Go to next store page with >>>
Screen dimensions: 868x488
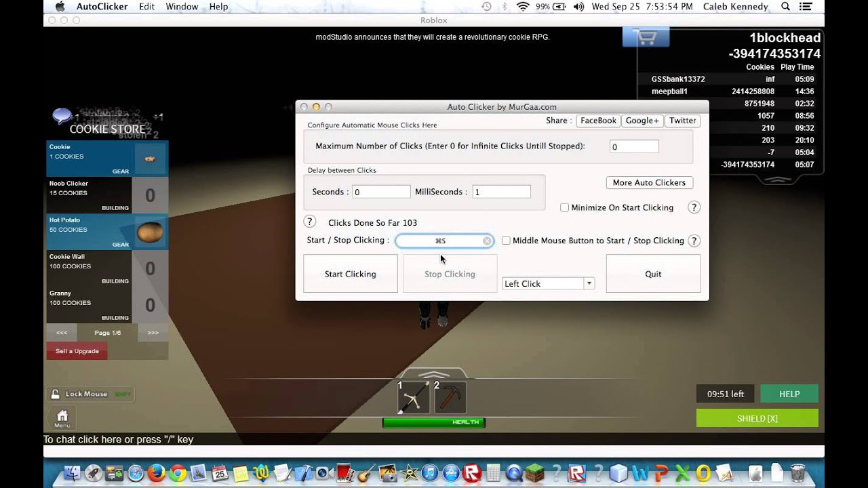[153, 333]
